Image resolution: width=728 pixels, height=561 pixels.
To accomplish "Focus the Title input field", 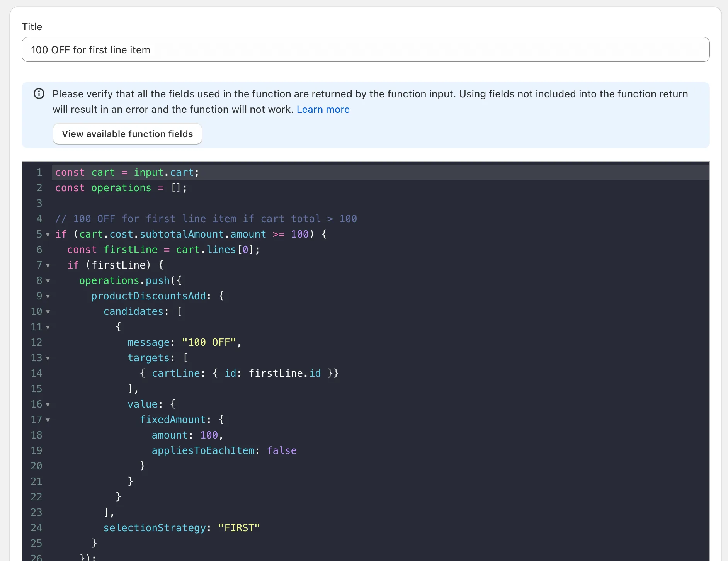I will (x=365, y=50).
